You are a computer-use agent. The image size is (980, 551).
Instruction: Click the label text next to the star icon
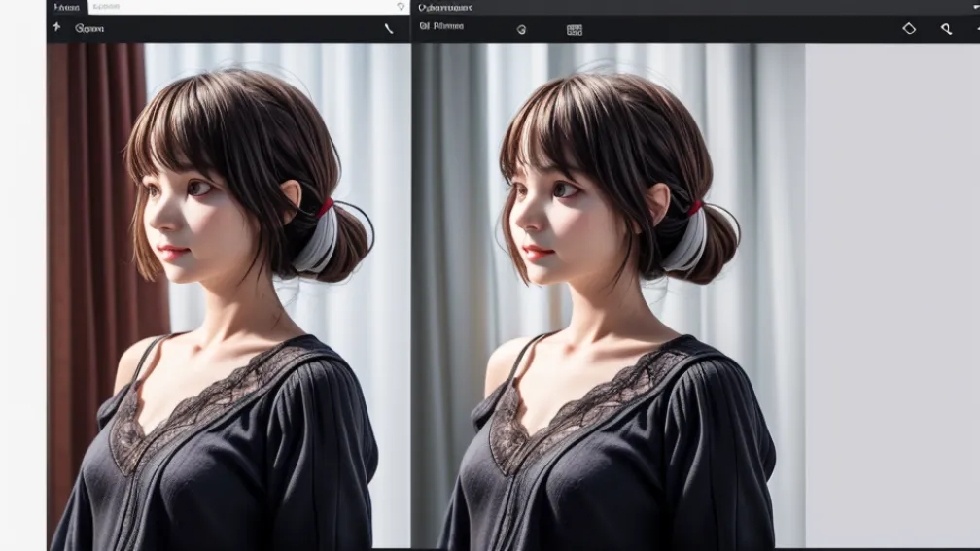89,29
